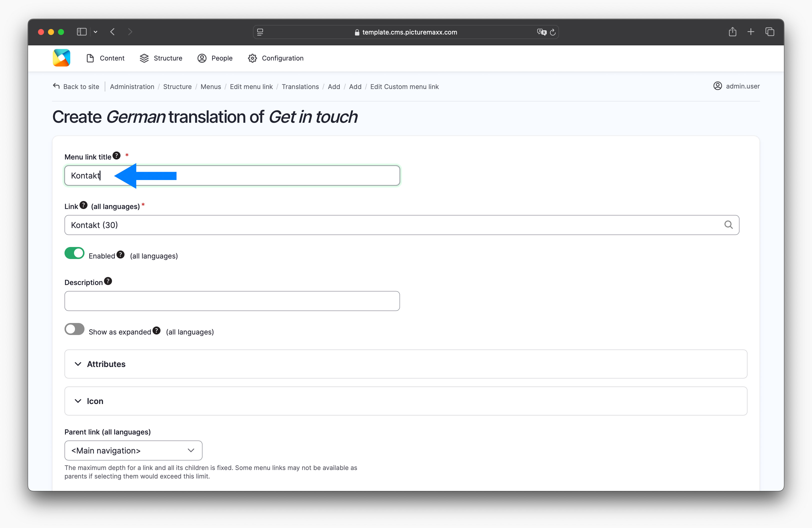Open the Configuration menu
The image size is (812, 528).
coord(276,58)
